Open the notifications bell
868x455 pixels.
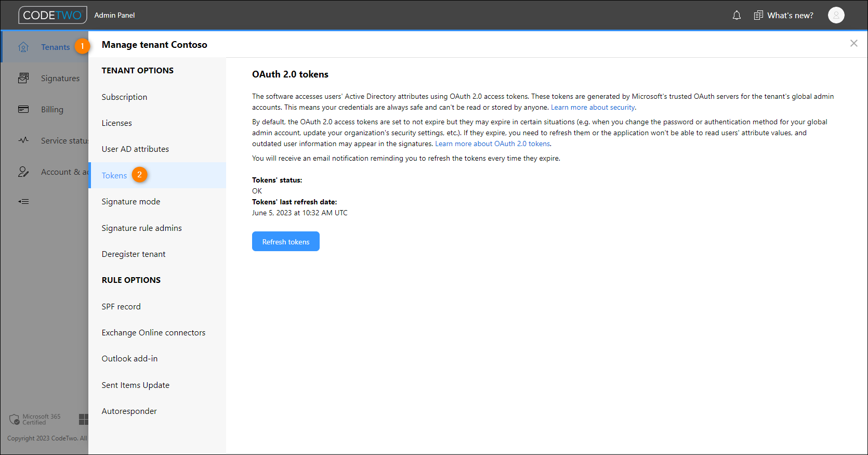pos(737,16)
